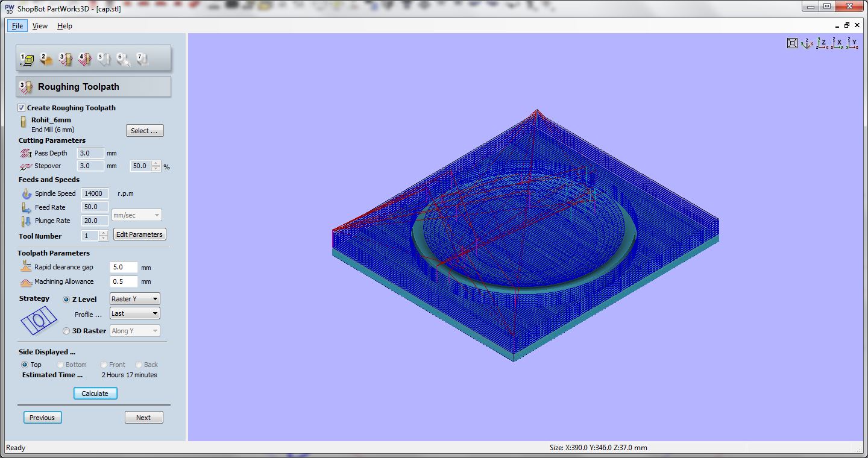The width and height of the screenshot is (868, 458).
Task: Click the Tool Number field
Action: 90,236
